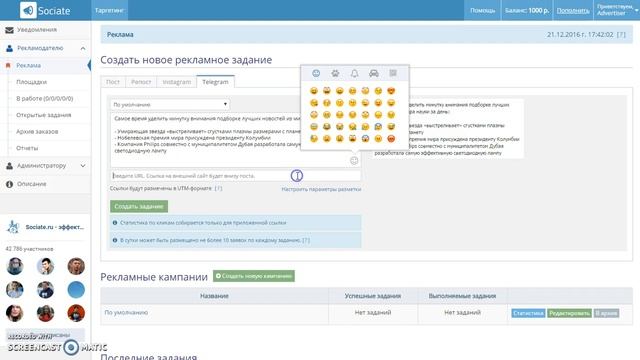Click the Название column header
640x360 pixels.
(x=214, y=296)
